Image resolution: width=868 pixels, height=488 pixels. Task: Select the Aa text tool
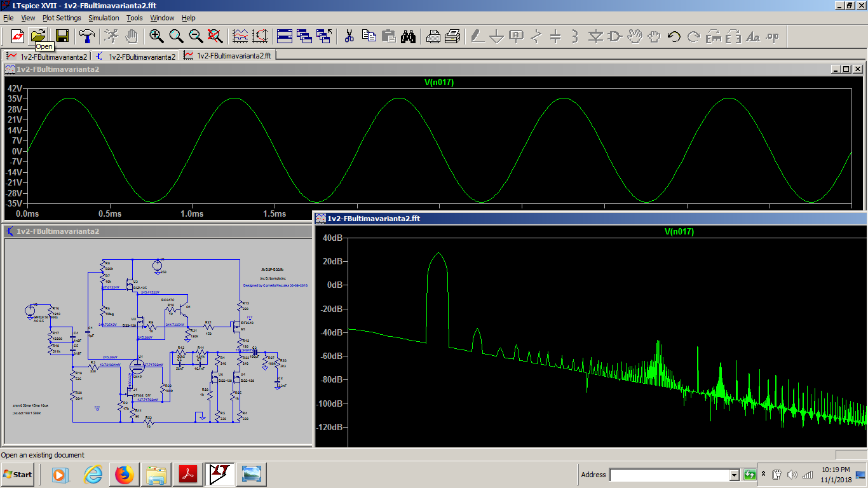(x=753, y=36)
